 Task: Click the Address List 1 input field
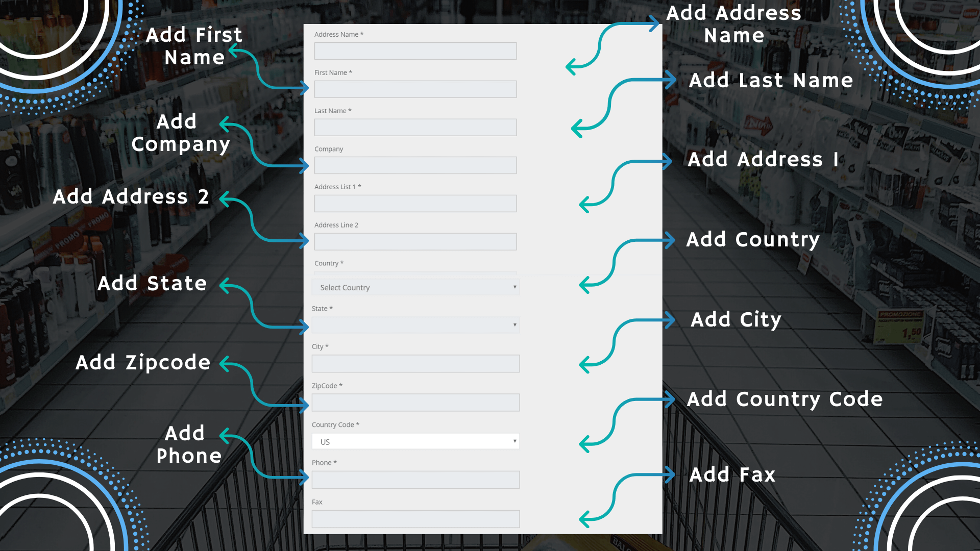415,204
